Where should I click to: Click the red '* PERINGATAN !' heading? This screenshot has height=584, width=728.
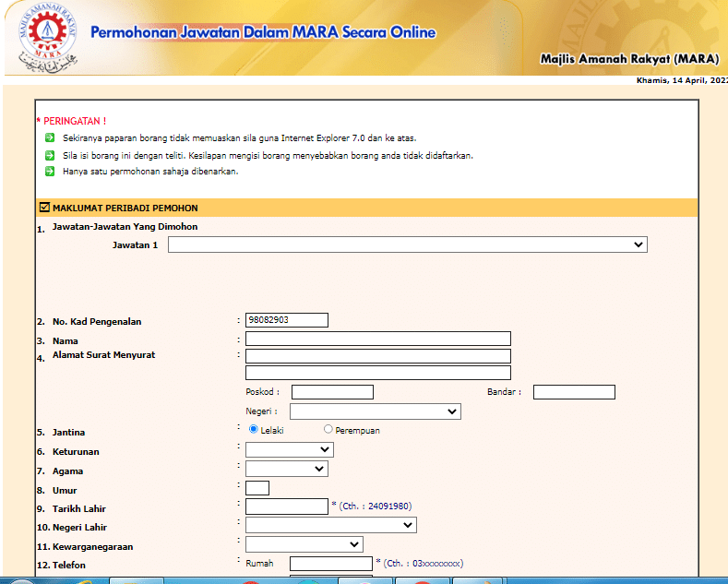(x=71, y=121)
